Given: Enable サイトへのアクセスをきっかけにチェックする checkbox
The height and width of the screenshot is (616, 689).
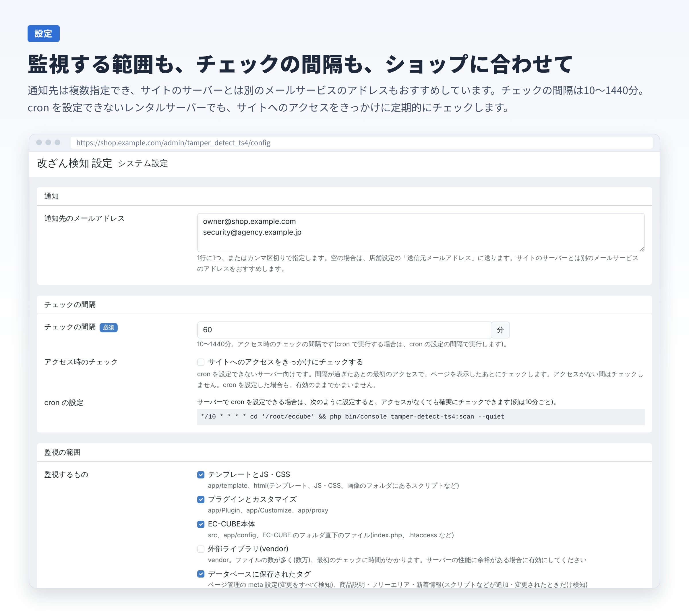Looking at the screenshot, I should pyautogui.click(x=201, y=362).
